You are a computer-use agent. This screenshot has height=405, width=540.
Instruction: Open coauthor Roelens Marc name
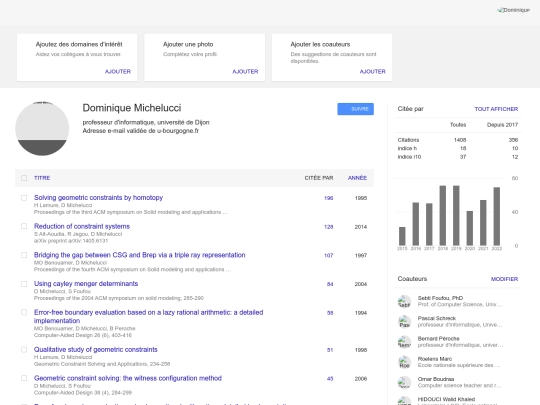pyautogui.click(x=435, y=359)
